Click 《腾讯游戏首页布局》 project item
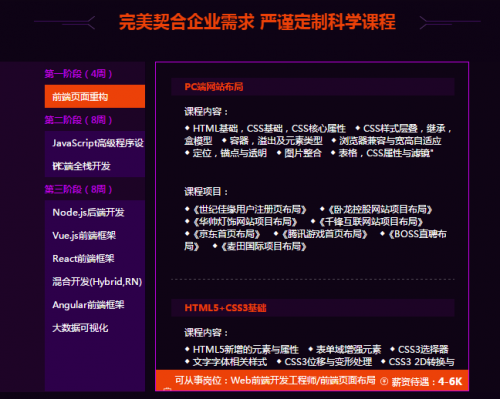The height and width of the screenshot is (399, 500). pos(325,234)
